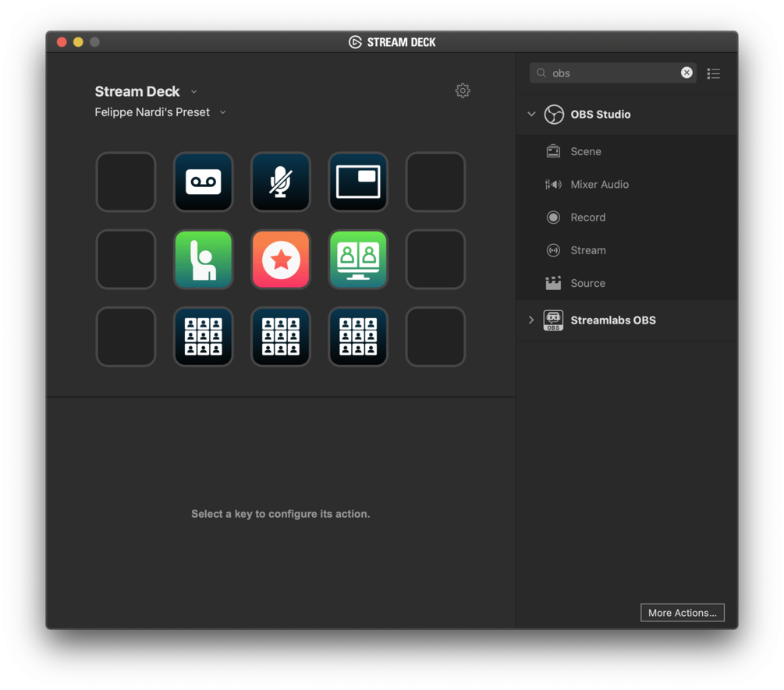The height and width of the screenshot is (690, 784).
Task: Close the Stream Deck window
Action: pos(62,42)
